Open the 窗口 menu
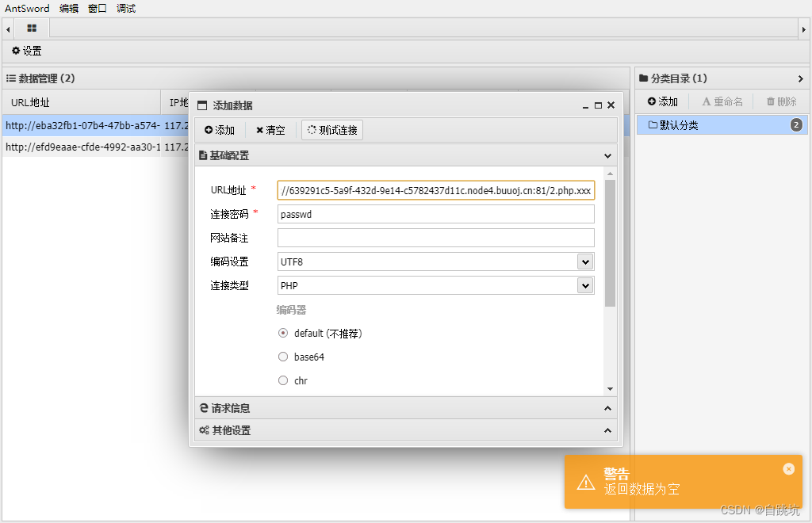The width and height of the screenshot is (812, 523). click(98, 8)
